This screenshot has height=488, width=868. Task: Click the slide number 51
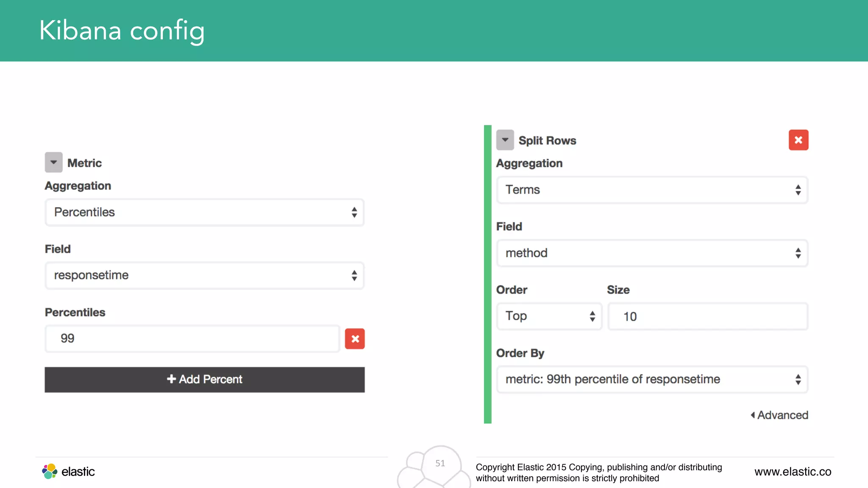click(440, 463)
